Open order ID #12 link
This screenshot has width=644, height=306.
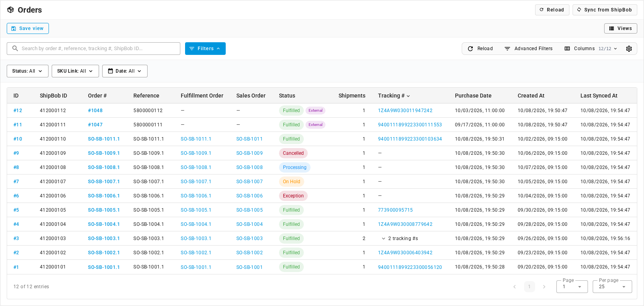(18, 111)
